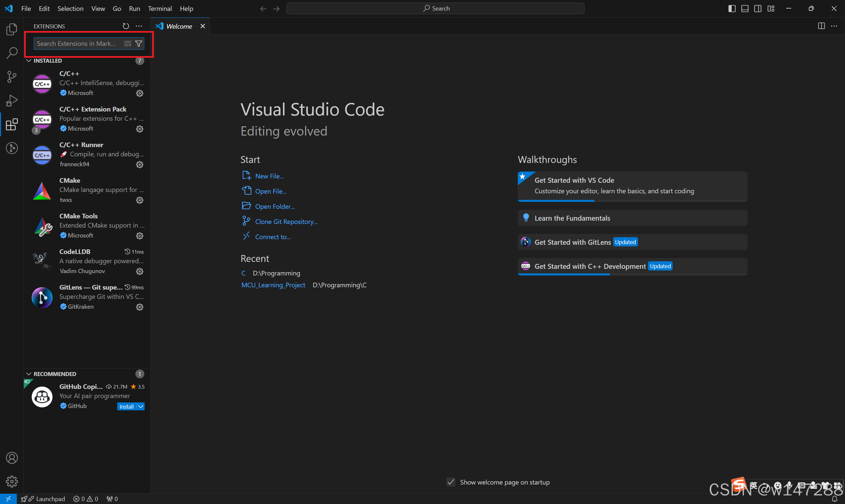Click the Search Extensions in Marketplace field
This screenshot has height=504, width=845.
coord(78,44)
